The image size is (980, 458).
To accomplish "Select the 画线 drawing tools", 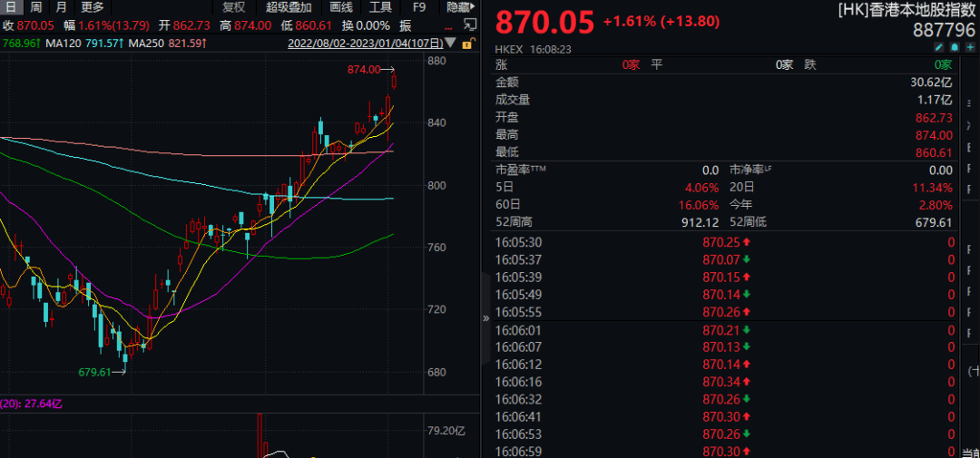I will 341,7.
